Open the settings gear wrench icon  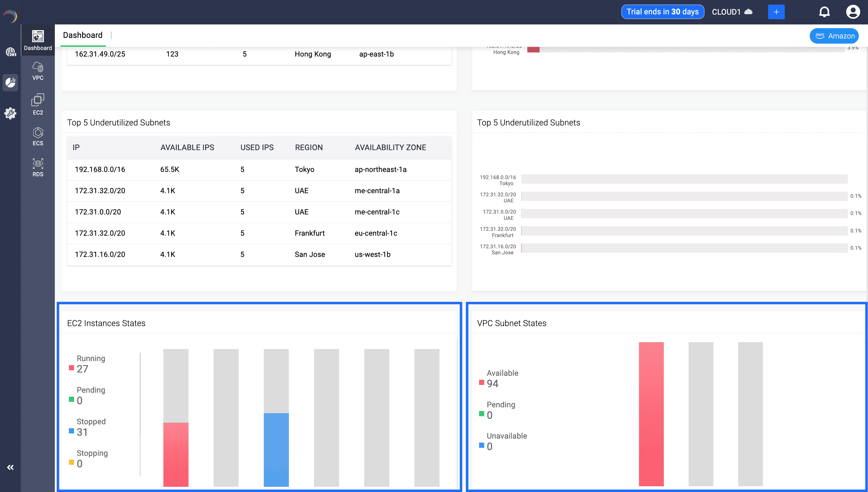point(10,113)
